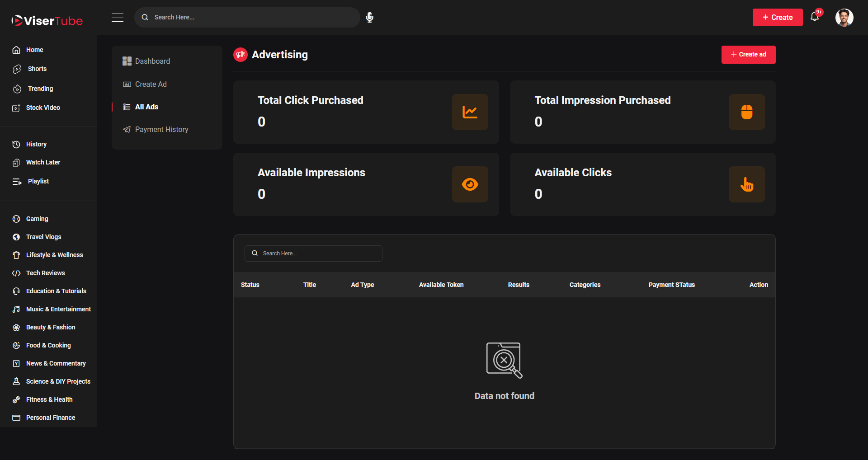Switch to the Payment History tab
Screen dimensions: 868x460
pyautogui.click(x=161, y=129)
